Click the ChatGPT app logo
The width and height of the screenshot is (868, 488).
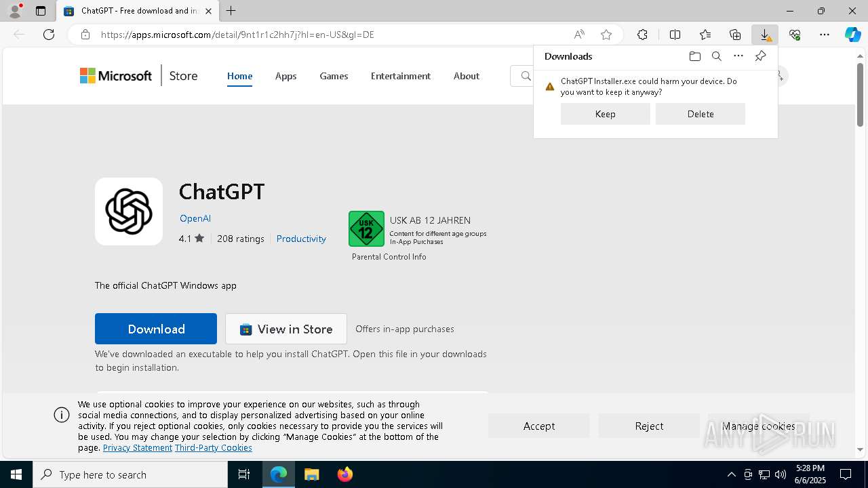[129, 211]
